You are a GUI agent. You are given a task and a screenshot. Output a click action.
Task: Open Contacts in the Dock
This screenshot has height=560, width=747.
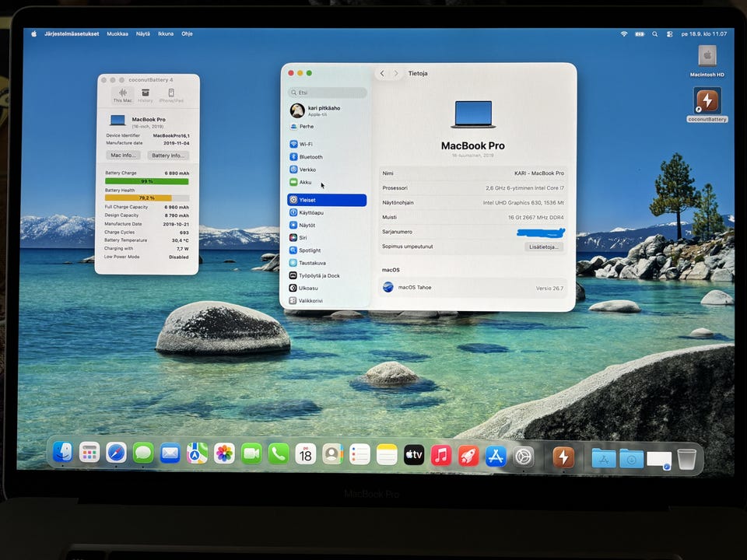click(x=332, y=454)
